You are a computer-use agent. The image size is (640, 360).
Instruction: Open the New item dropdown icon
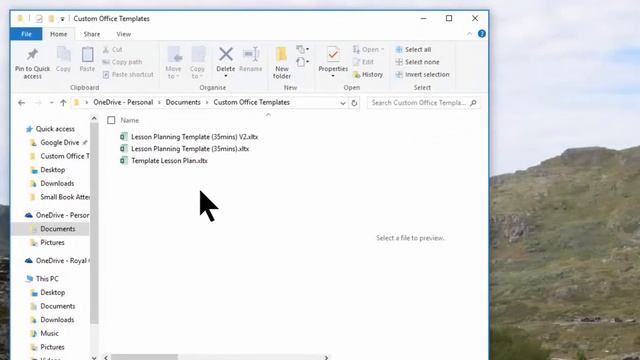[302, 49]
